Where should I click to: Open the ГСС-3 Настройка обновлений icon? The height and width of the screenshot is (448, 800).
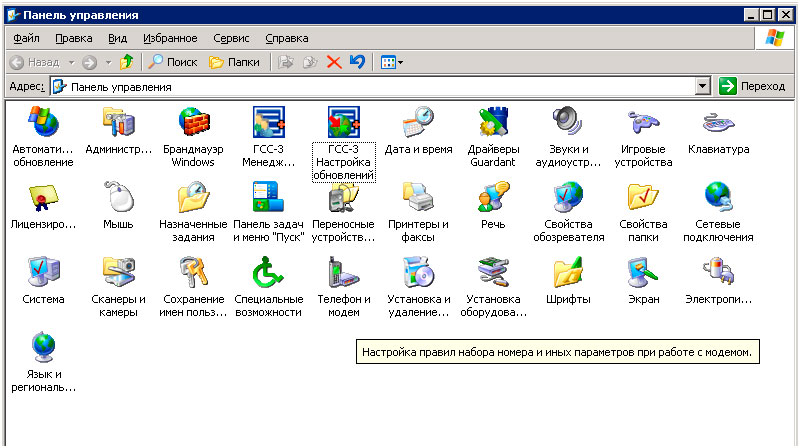tap(343, 122)
